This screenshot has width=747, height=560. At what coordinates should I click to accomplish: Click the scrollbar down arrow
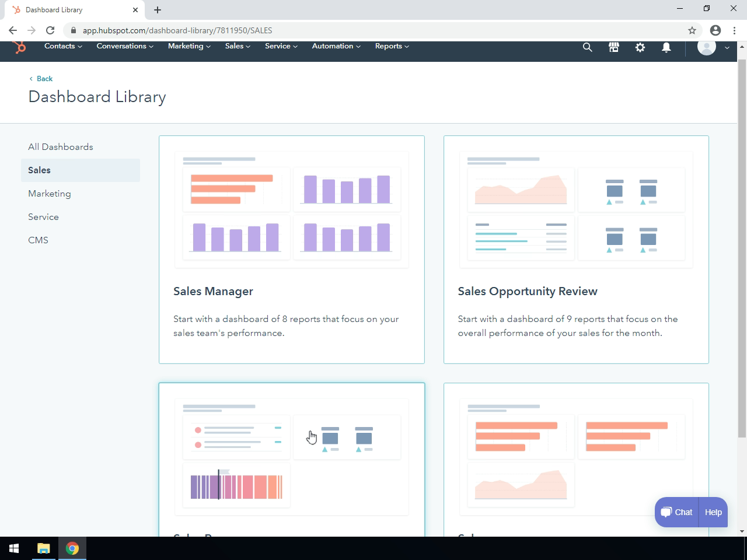click(x=742, y=531)
